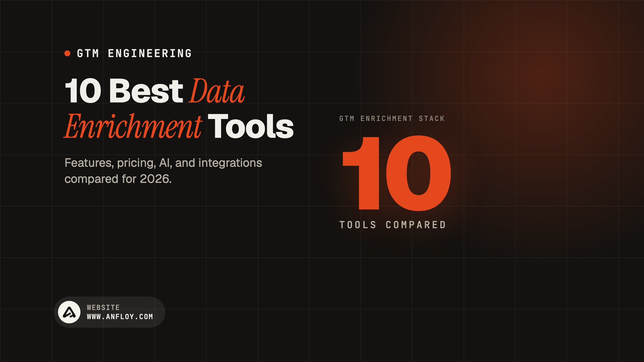Click the large orange number 10
The height and width of the screenshot is (362, 644).
click(397, 173)
